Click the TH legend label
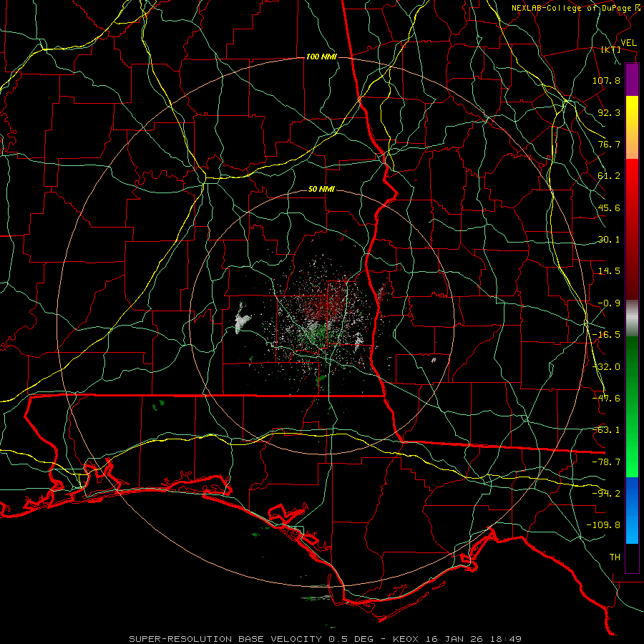 615,557
